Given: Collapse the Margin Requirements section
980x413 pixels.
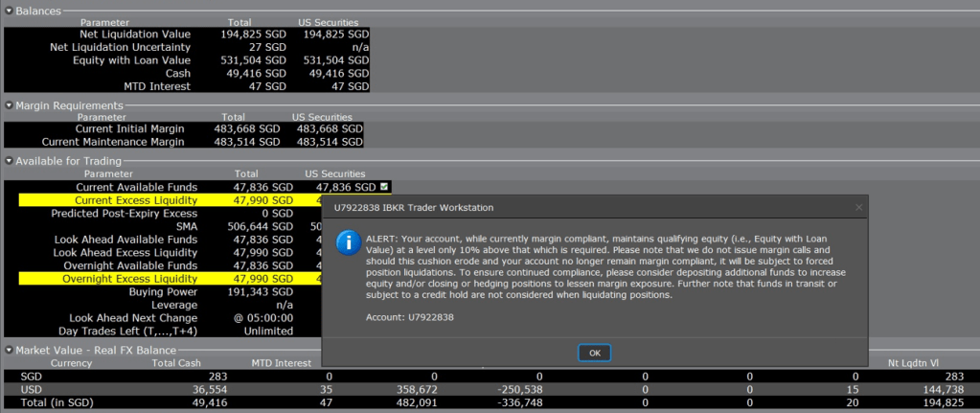Looking at the screenshot, I should (9, 105).
